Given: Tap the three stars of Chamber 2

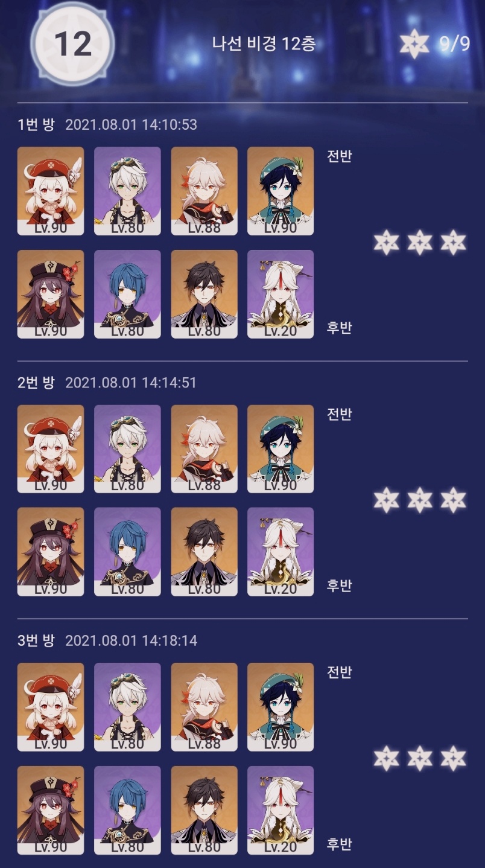Looking at the screenshot, I should (420, 500).
